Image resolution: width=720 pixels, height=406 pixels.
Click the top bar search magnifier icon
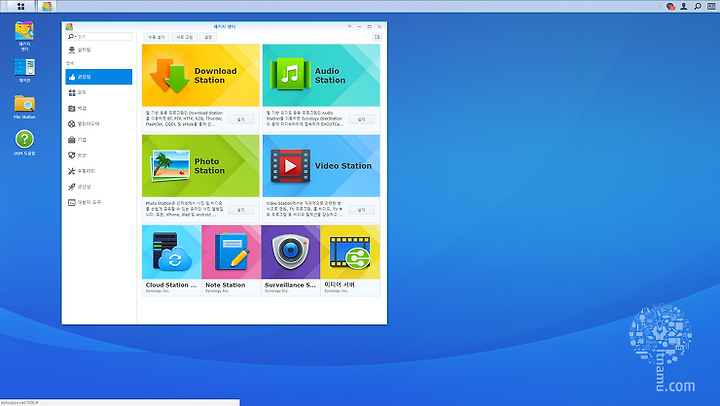(698, 6)
